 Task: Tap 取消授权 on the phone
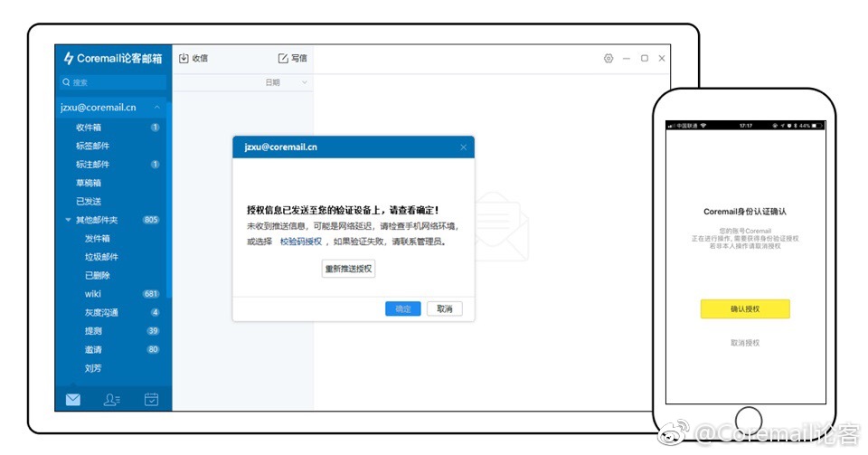(x=744, y=343)
